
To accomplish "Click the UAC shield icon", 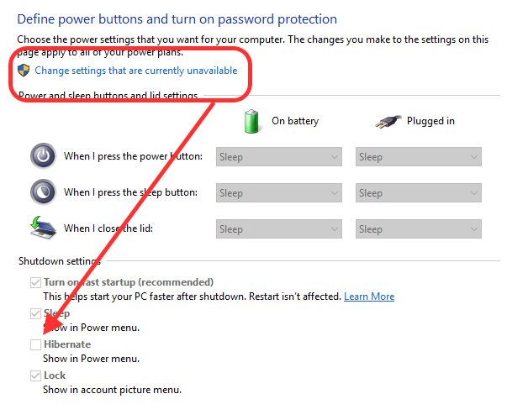I will [24, 70].
